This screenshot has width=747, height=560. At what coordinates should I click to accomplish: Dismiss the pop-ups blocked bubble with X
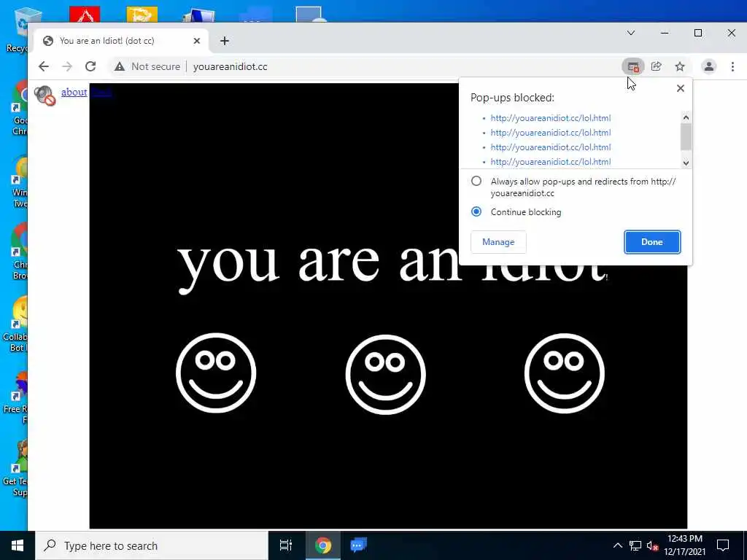click(681, 88)
